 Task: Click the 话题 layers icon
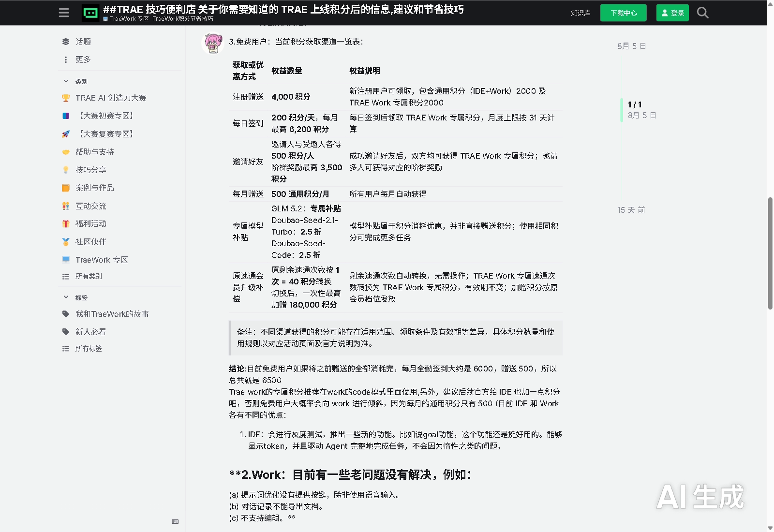coord(66,42)
